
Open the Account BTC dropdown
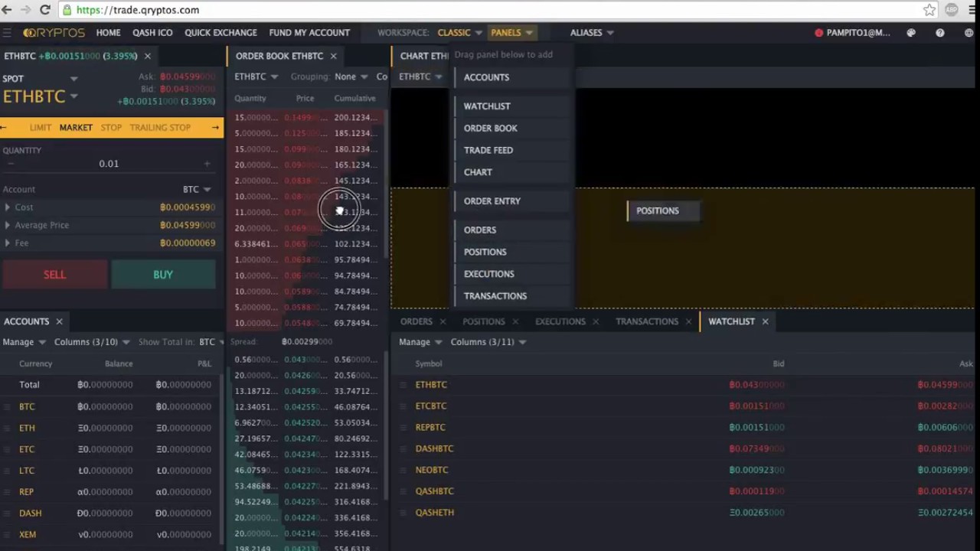click(197, 189)
